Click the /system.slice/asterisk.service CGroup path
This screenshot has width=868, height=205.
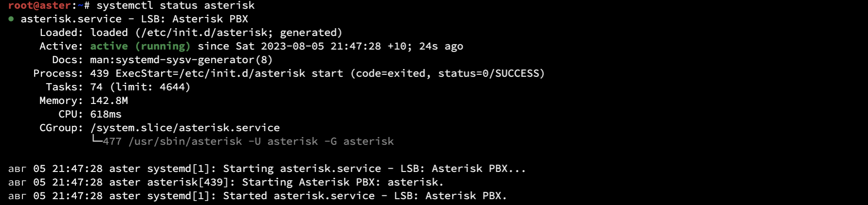click(x=185, y=128)
